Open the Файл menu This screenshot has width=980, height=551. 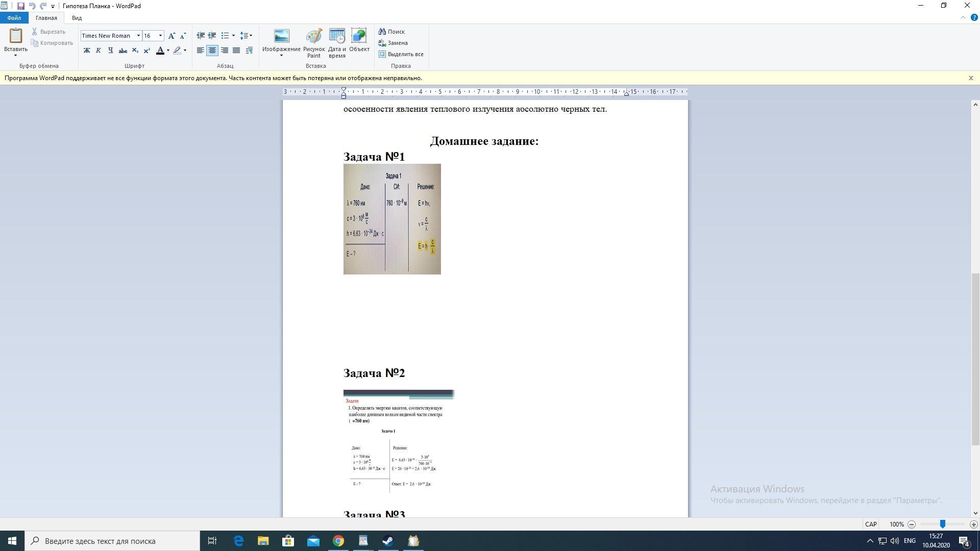pos(14,18)
